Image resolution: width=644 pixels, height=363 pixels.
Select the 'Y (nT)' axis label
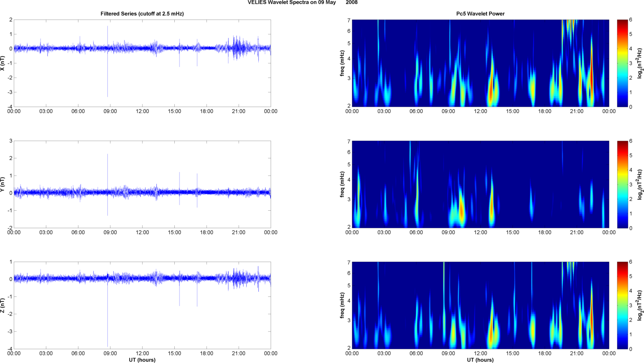coord(3,184)
